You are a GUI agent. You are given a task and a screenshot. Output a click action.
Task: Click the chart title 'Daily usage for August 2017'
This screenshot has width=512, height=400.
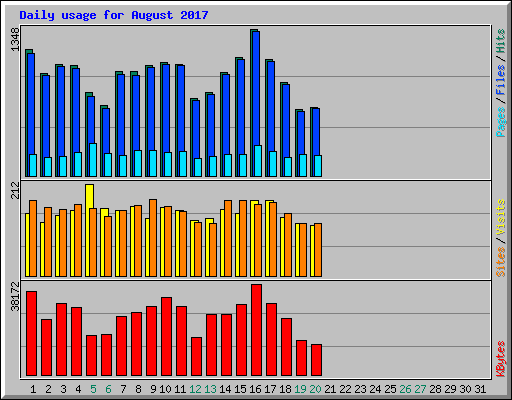pos(114,15)
